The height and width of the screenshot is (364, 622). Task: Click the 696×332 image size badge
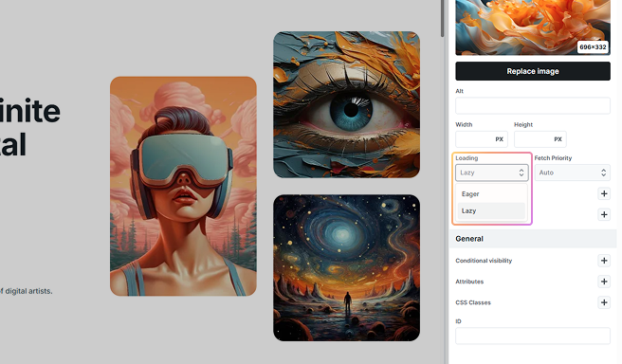(x=593, y=47)
